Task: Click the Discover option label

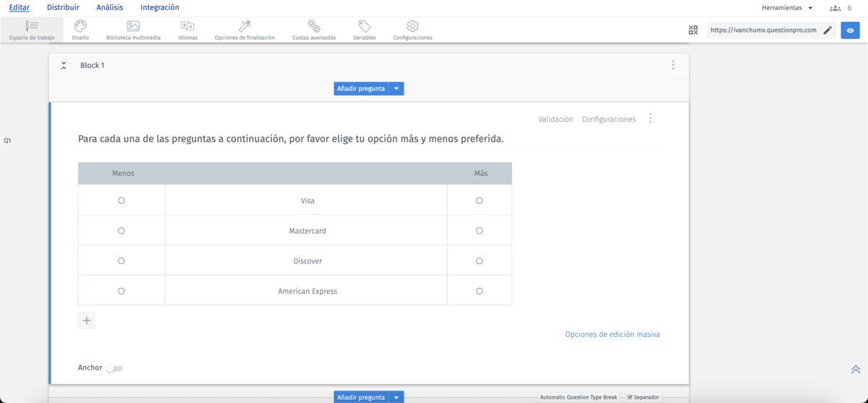Action: [307, 261]
